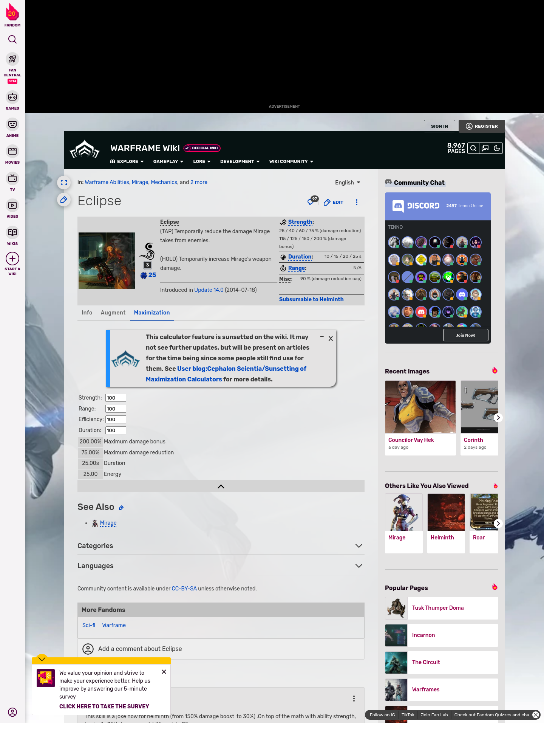Image resolution: width=544 pixels, height=756 pixels.
Task: Search the wiki via header magnifier icon
Action: 473,148
